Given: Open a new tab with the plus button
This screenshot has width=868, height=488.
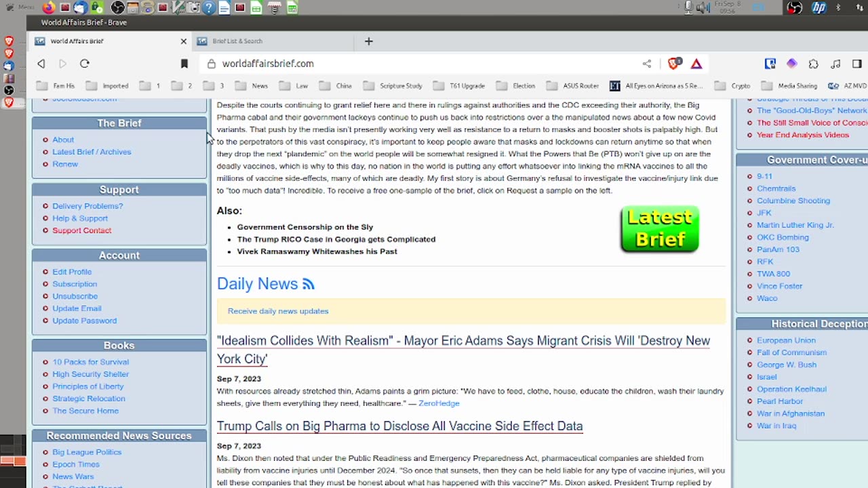Looking at the screenshot, I should pos(369,41).
